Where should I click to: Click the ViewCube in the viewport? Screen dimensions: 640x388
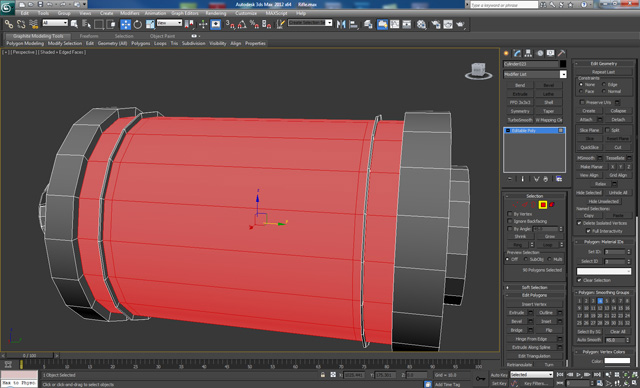tap(478, 71)
